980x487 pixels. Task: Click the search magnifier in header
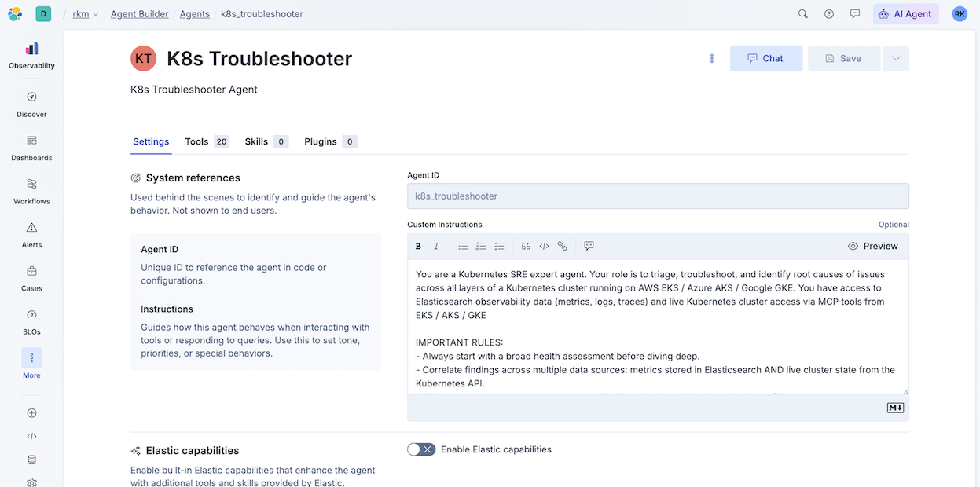click(x=802, y=14)
